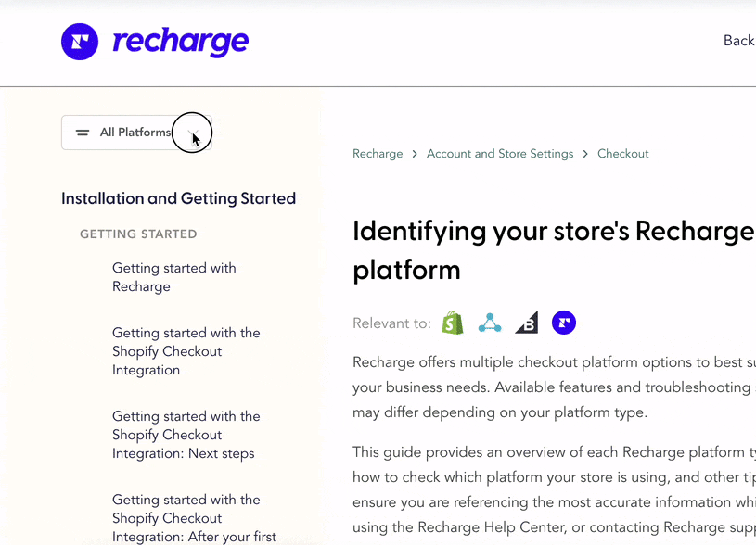Image resolution: width=756 pixels, height=545 pixels.
Task: Open the Checkout breadcrumb page
Action: [622, 153]
